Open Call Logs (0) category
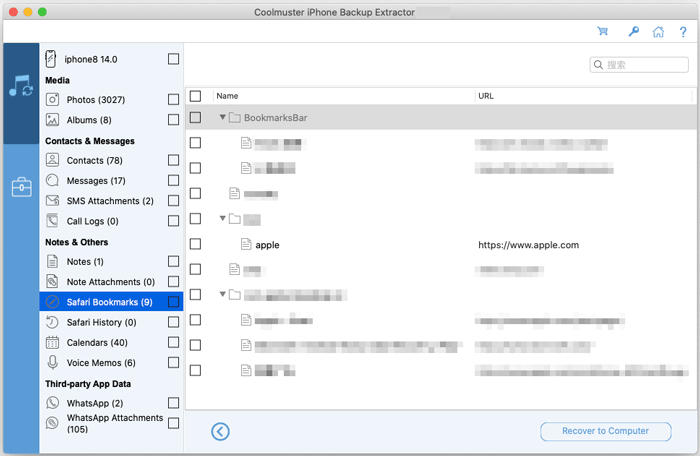700x456 pixels. (111, 221)
